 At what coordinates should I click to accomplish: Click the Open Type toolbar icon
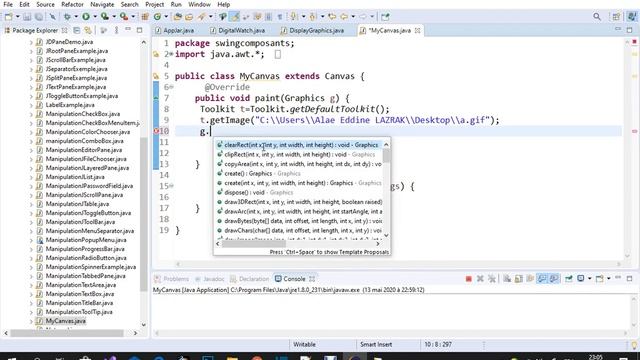[178, 17]
